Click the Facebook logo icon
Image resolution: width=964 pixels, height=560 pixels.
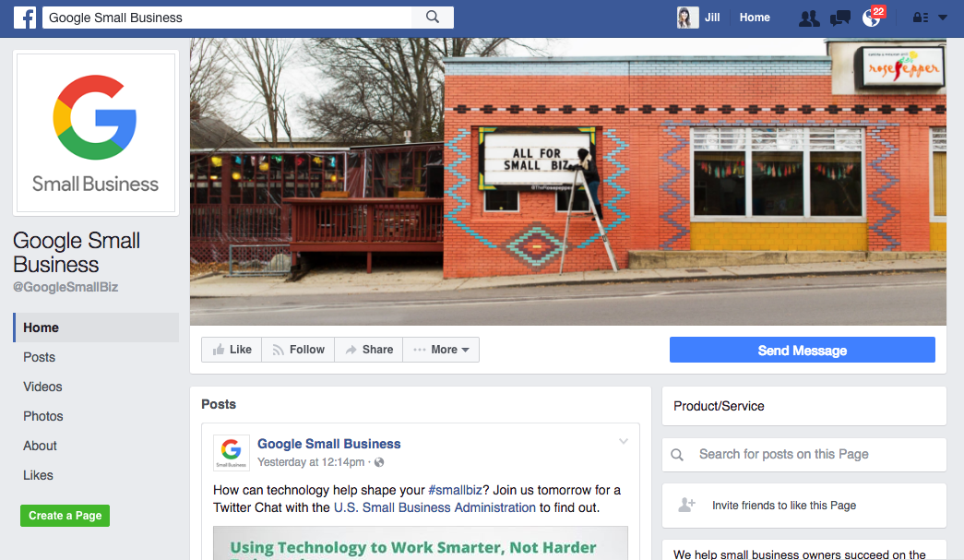(25, 18)
